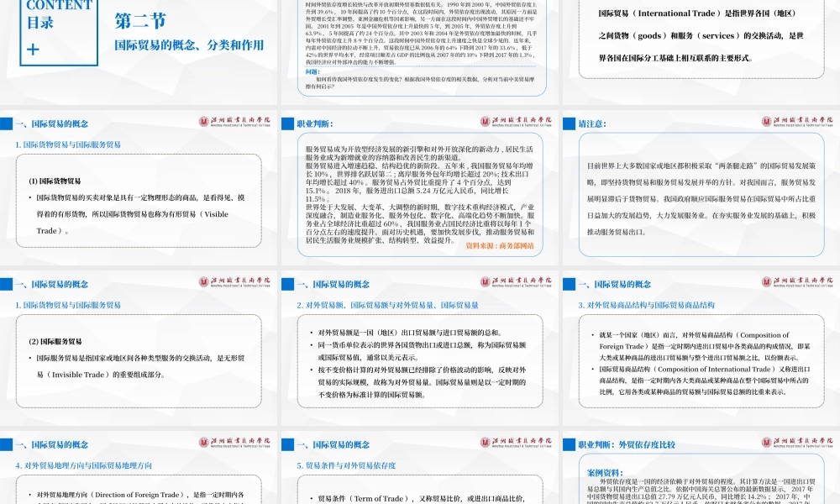Screen dimensions: 840x504
Task: Click the blue marker beside the 请注意 heading
Action: 569,123
